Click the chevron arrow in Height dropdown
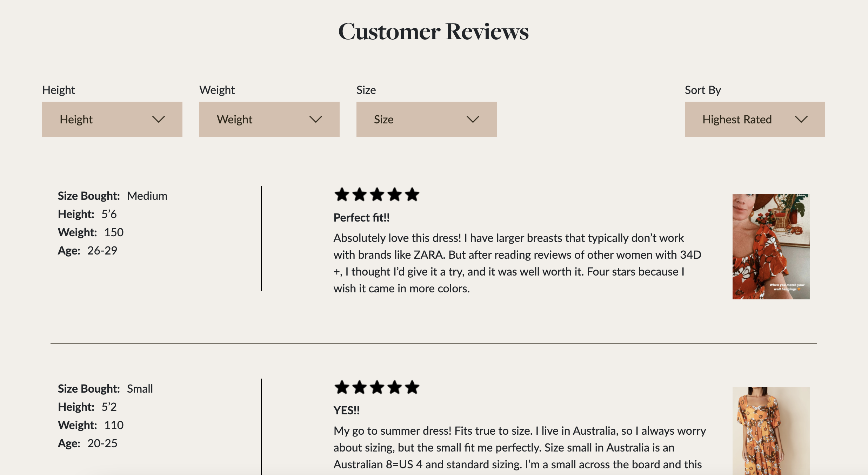The image size is (868, 475). coord(159,120)
